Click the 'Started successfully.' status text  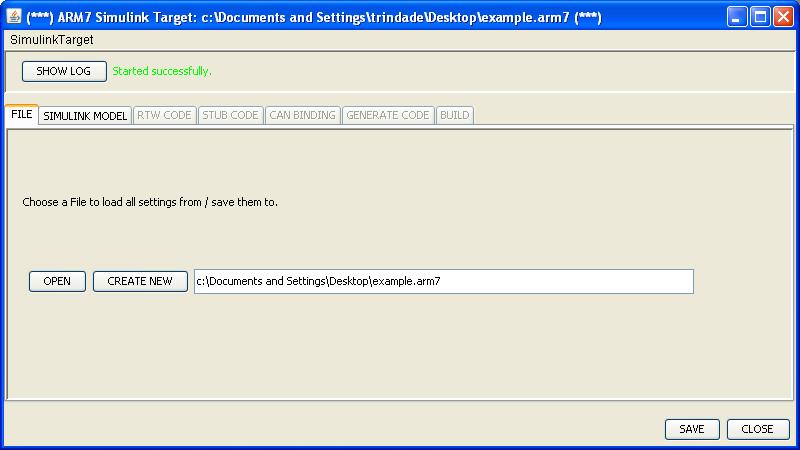(162, 71)
